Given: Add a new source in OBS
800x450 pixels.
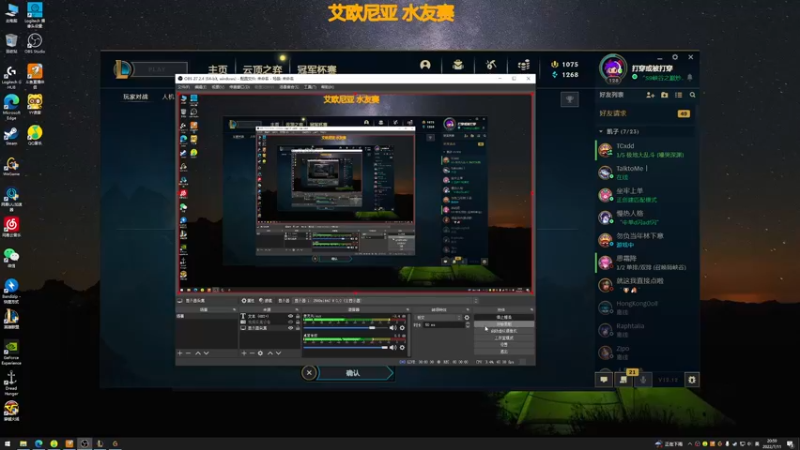Looking at the screenshot, I should [x=244, y=353].
